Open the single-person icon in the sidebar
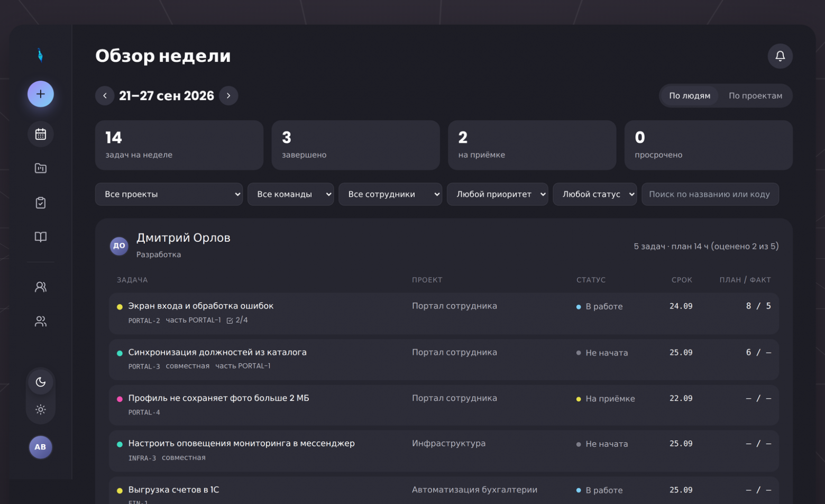Image resolution: width=825 pixels, height=504 pixels. (41, 287)
